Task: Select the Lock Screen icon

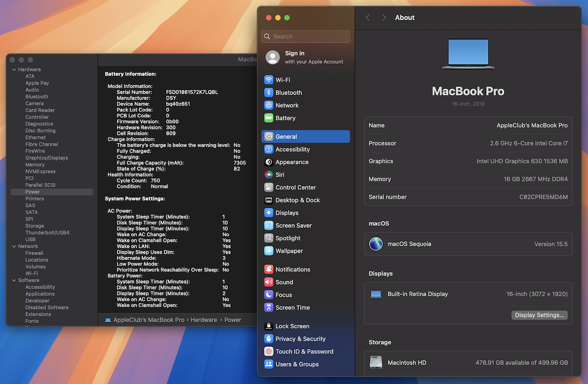Action: coord(269,326)
